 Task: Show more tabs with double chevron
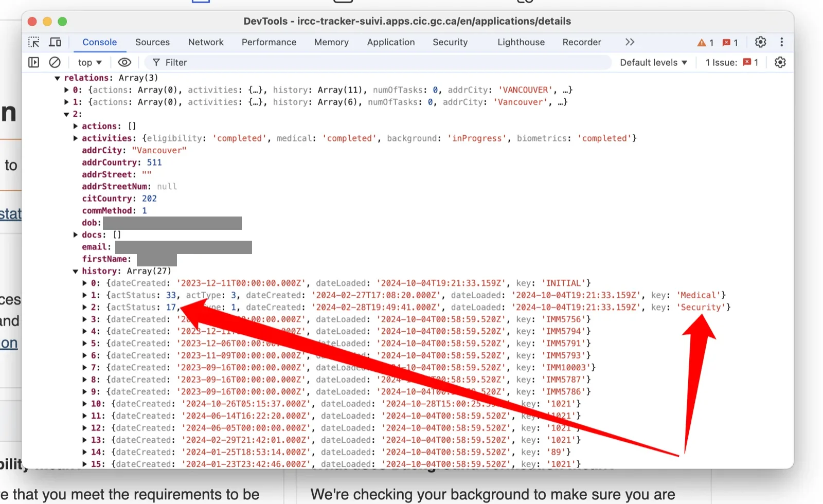[630, 42]
